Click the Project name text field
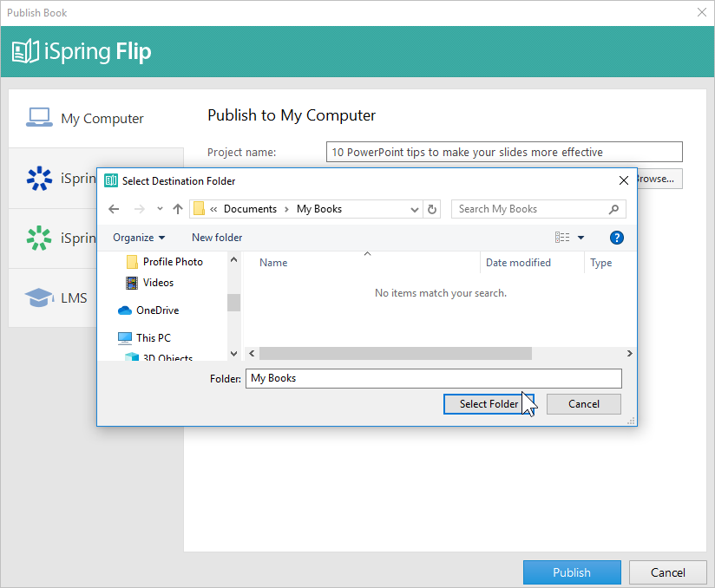The image size is (715, 588). click(504, 152)
